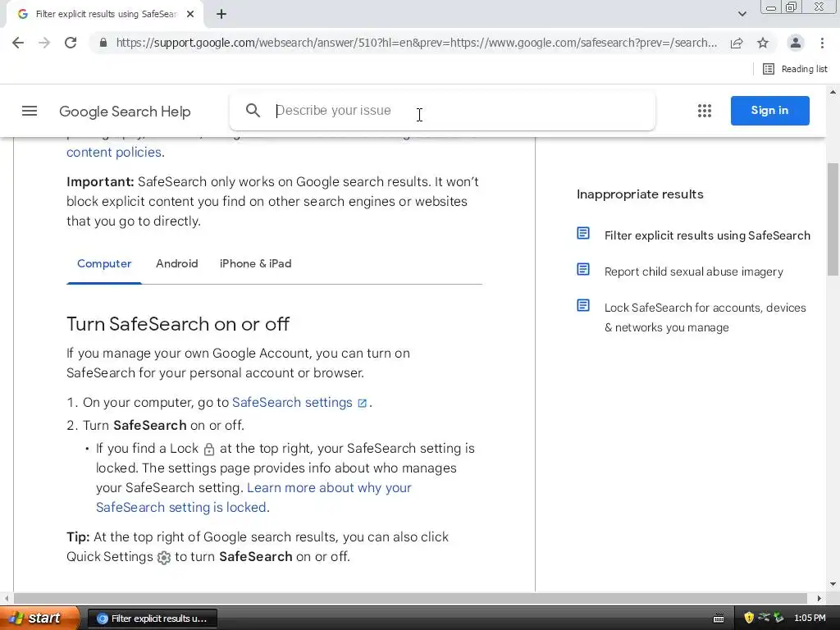
Task: Close the Filter explicit results tab
Action: coord(190,15)
